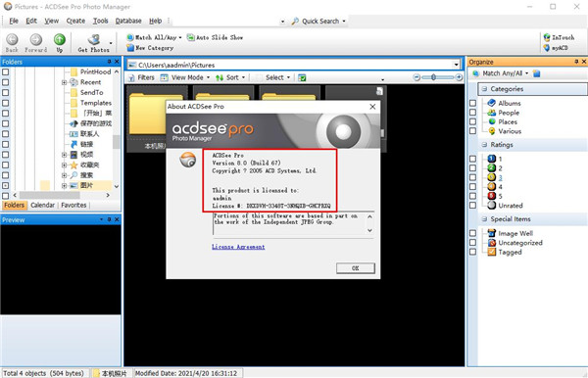Select the SendTo folder in tree
The image size is (588, 378).
pyautogui.click(x=91, y=92)
